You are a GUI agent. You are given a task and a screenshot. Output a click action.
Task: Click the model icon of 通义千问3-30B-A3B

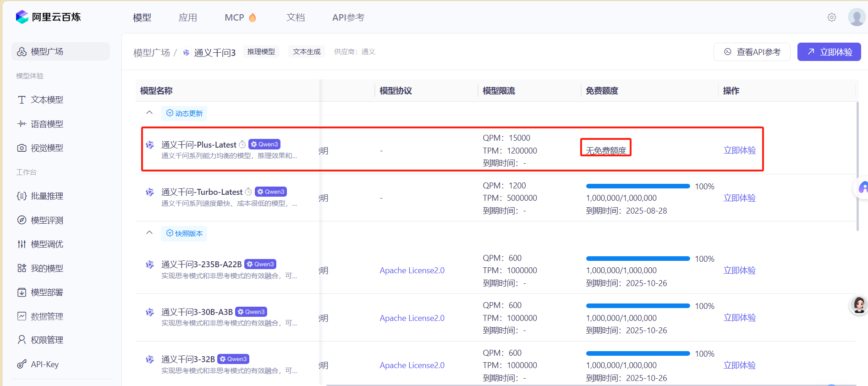pos(150,312)
